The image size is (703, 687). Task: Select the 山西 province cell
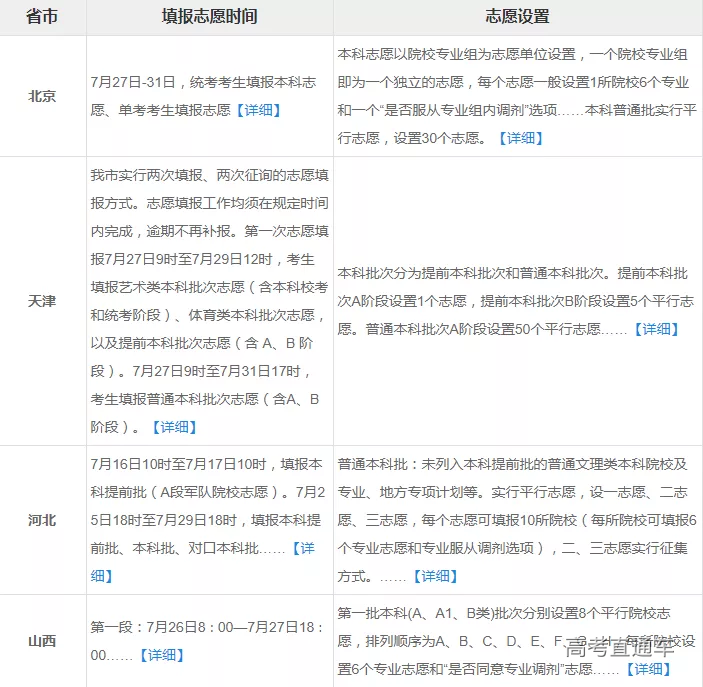click(x=42, y=641)
